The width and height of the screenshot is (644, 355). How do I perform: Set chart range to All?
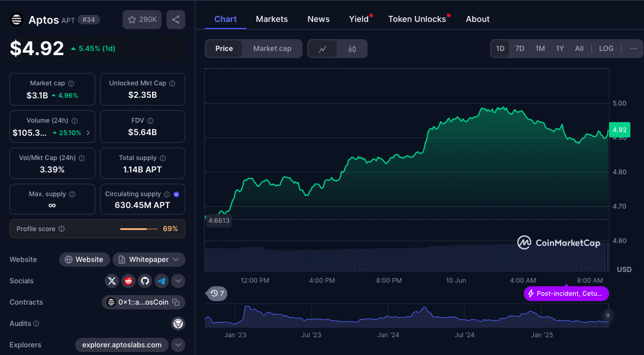point(579,49)
